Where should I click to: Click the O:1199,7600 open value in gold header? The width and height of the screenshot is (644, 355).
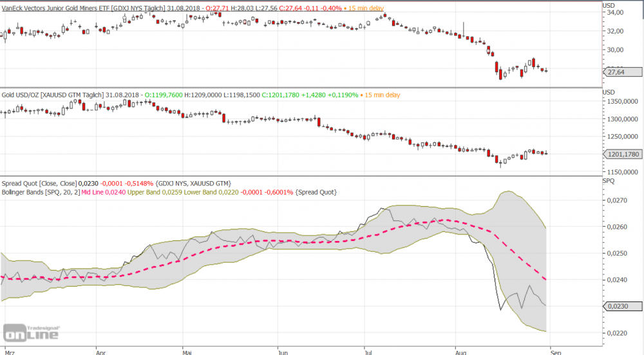164,95
